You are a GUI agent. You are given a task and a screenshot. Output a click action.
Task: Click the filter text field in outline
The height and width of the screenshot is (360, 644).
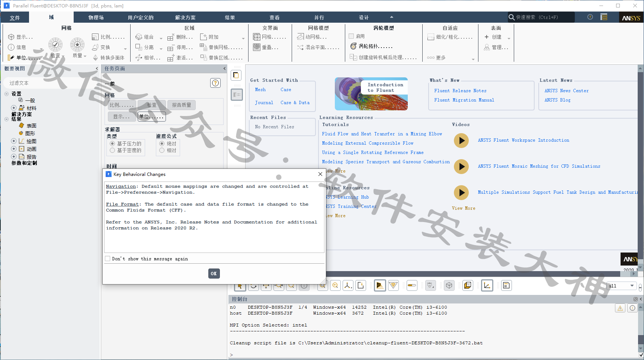point(51,83)
